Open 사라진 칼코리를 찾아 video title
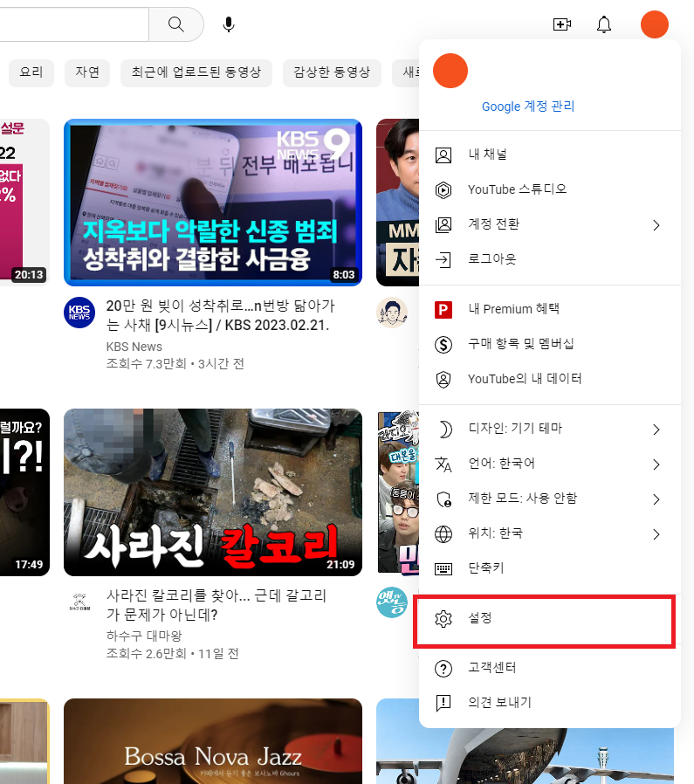The height and width of the screenshot is (784, 694). point(216,605)
